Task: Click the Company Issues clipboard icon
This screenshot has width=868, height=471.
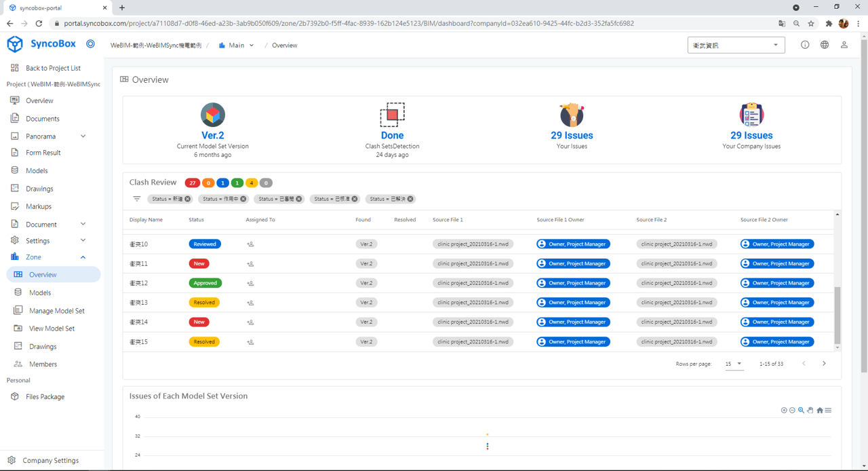Action: (751, 115)
